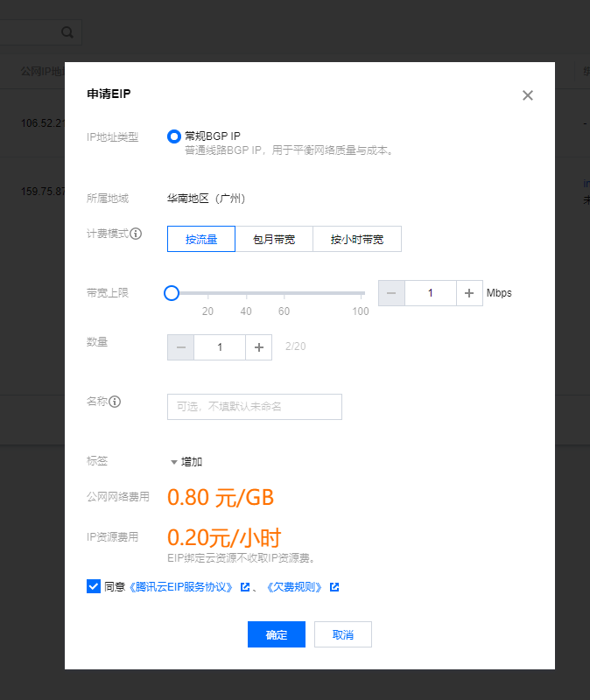
Task: Set bandwidth slider to the 40 mark
Action: (x=246, y=293)
